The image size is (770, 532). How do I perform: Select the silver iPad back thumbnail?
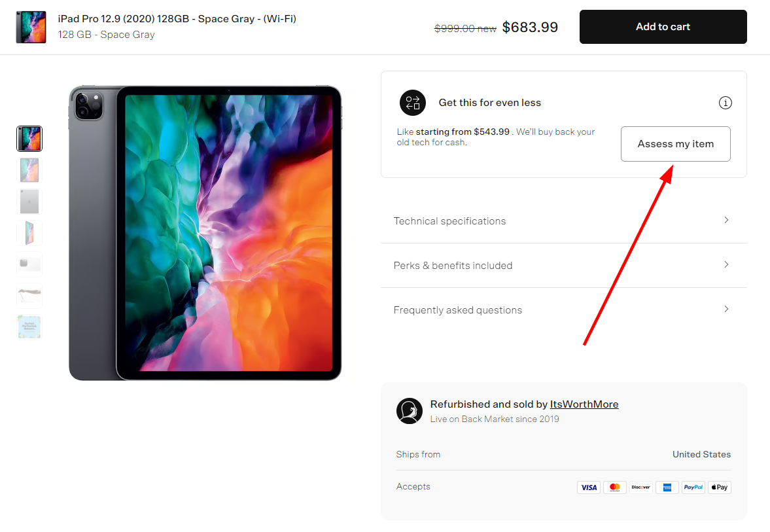[x=29, y=202]
